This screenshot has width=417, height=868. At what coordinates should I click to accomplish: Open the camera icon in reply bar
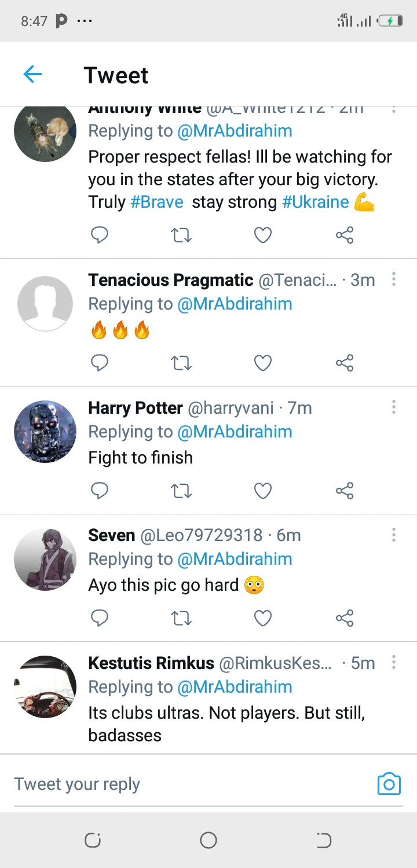pyautogui.click(x=389, y=784)
